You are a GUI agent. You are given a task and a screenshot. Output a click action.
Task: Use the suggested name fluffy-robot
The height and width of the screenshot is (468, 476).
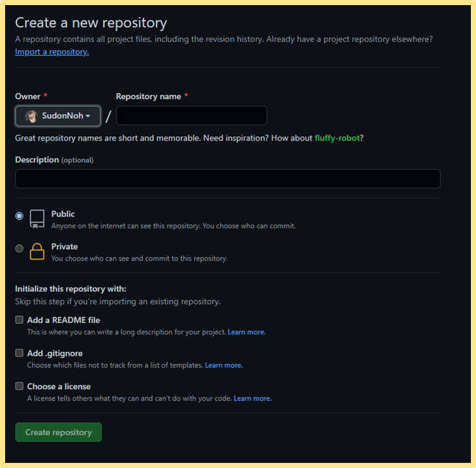pyautogui.click(x=337, y=138)
